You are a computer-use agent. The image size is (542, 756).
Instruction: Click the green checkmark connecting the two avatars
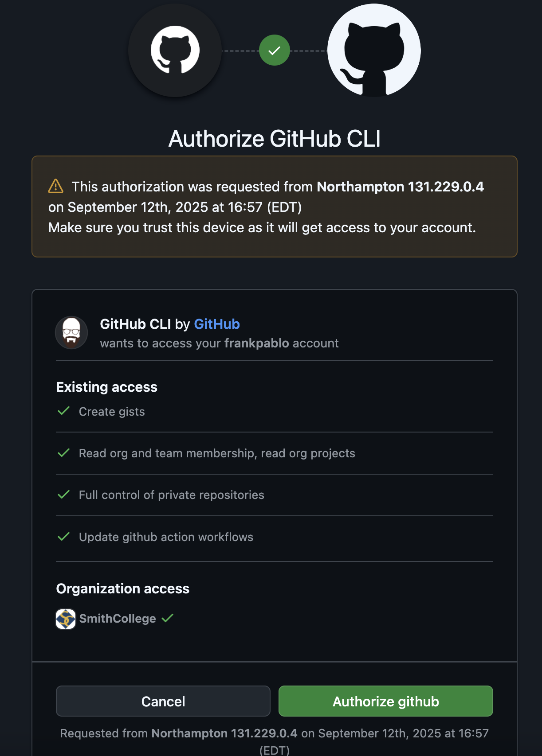pyautogui.click(x=275, y=50)
